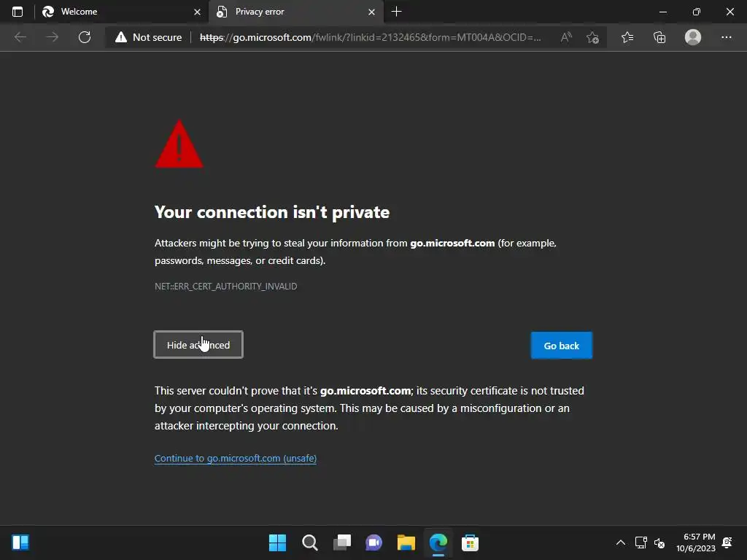This screenshot has height=560, width=747.
Task: Open the Chat app on taskbar
Action: [373, 542]
